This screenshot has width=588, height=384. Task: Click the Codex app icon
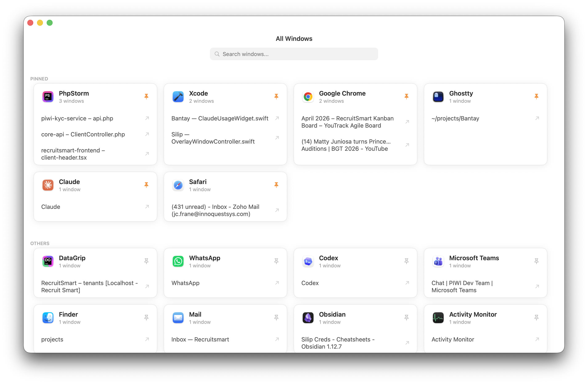click(x=308, y=261)
